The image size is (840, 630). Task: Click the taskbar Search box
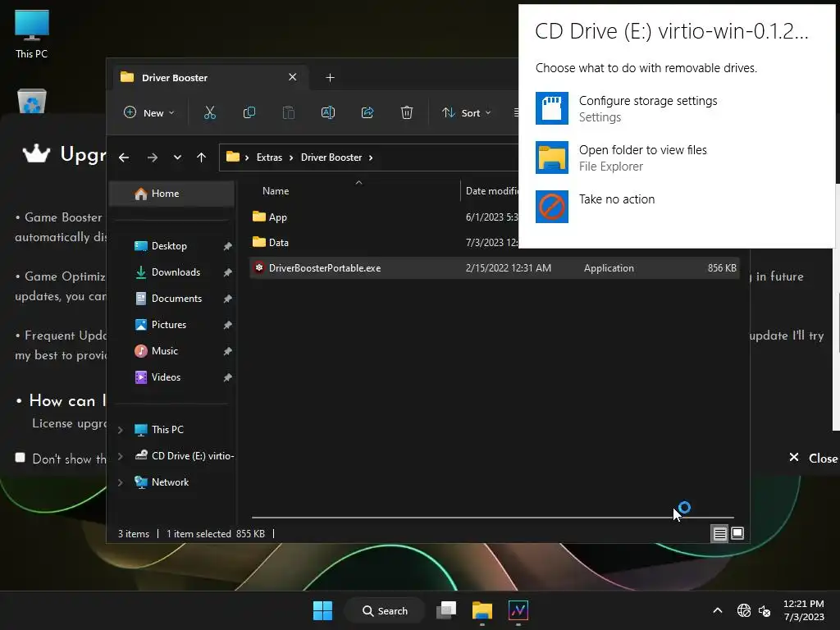point(385,610)
